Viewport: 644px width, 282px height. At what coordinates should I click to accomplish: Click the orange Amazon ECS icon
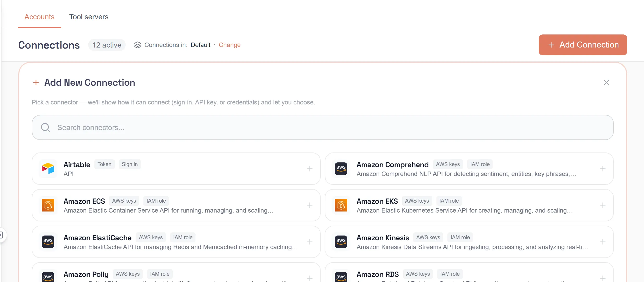point(48,205)
